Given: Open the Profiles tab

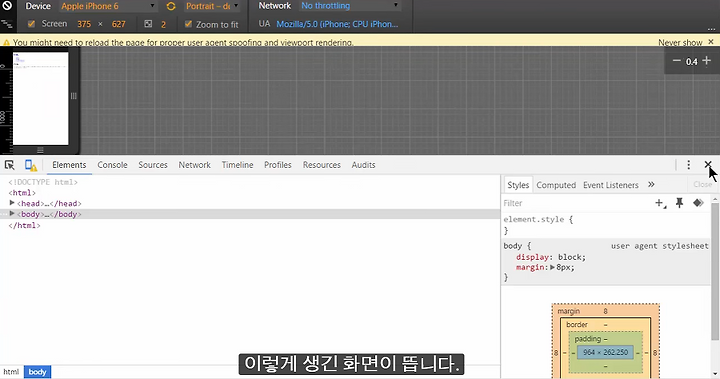Looking at the screenshot, I should [278, 165].
